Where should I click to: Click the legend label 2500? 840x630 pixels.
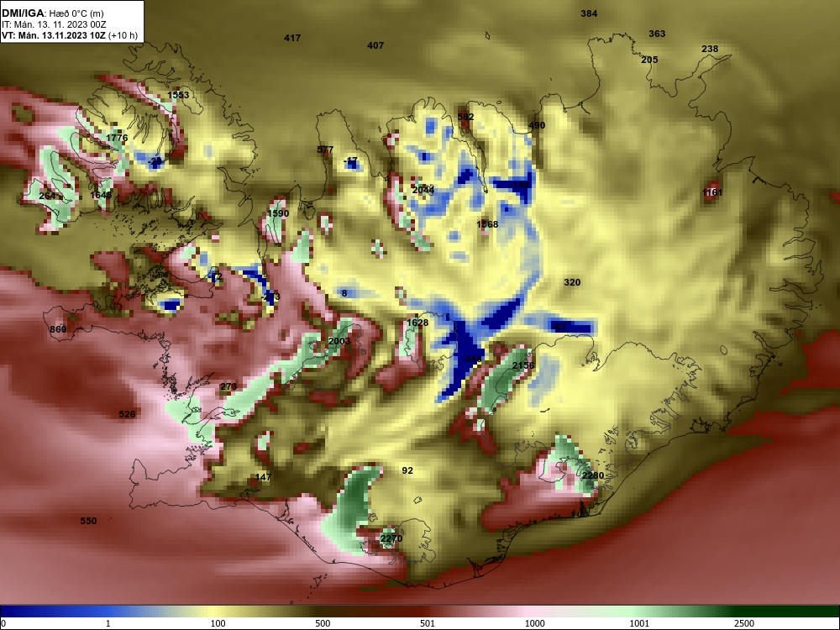click(x=744, y=623)
